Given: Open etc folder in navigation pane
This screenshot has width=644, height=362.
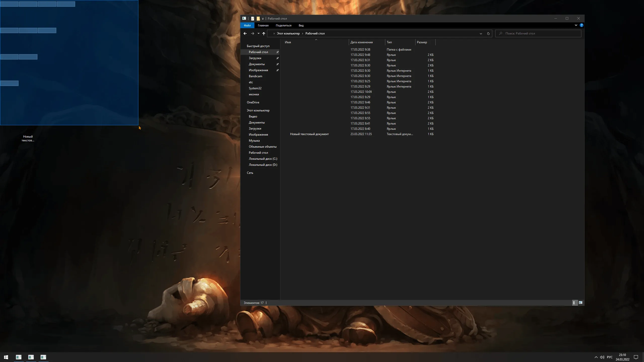Looking at the screenshot, I should tap(251, 82).
